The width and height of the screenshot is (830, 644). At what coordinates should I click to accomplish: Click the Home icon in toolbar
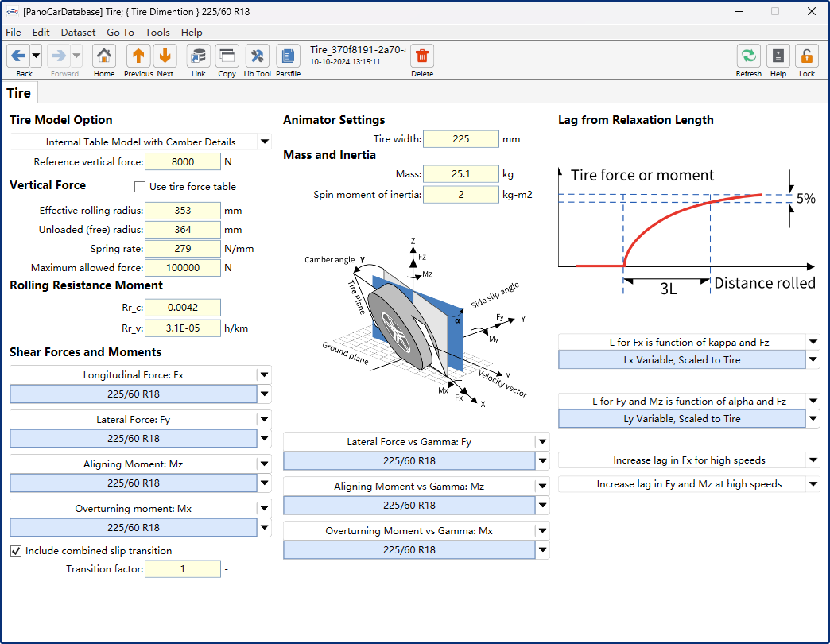[104, 56]
